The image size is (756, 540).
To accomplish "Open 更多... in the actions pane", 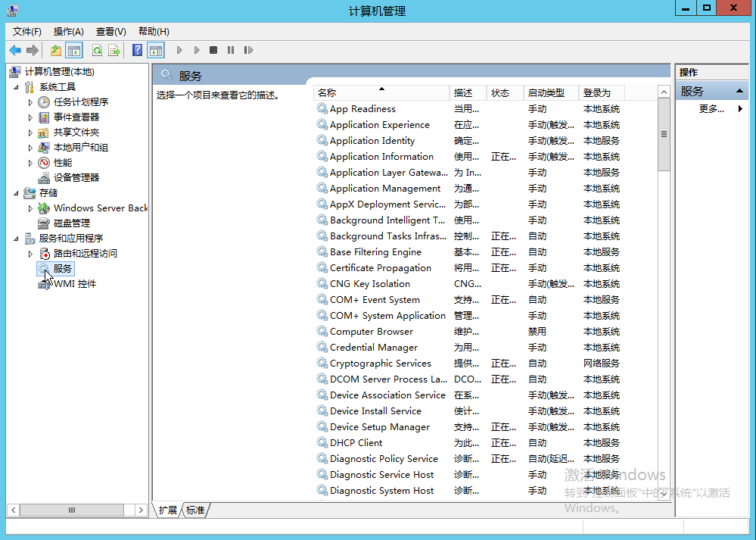I will (711, 109).
